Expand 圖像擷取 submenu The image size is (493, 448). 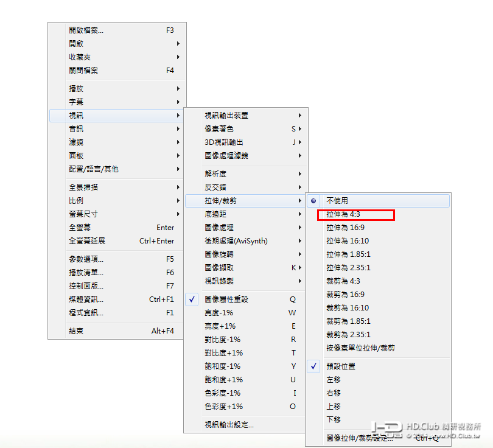(x=244, y=268)
